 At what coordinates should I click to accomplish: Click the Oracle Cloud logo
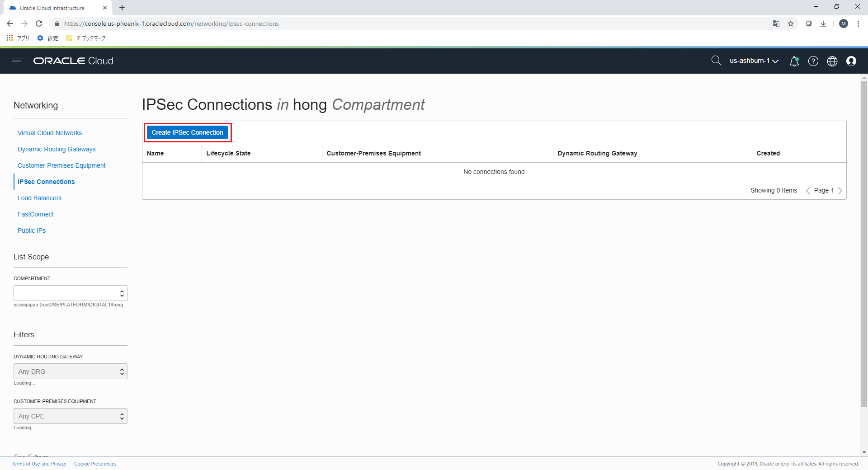[x=73, y=61]
